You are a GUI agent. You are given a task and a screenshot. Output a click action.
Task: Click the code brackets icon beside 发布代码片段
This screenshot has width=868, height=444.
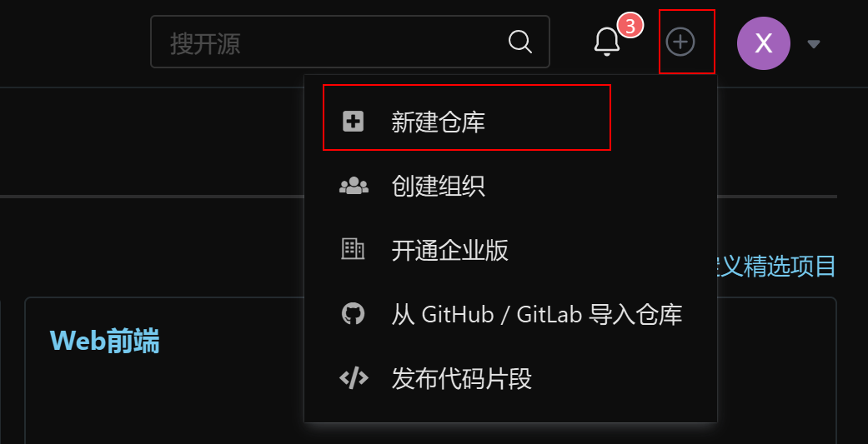[354, 378]
